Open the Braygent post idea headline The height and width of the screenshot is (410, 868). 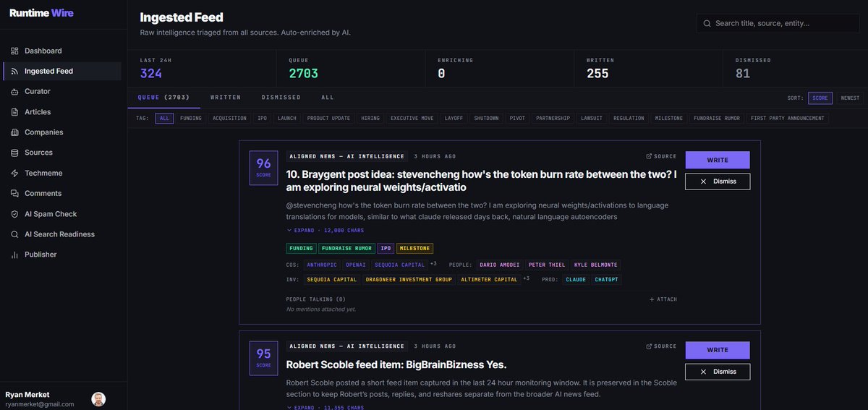click(x=481, y=181)
